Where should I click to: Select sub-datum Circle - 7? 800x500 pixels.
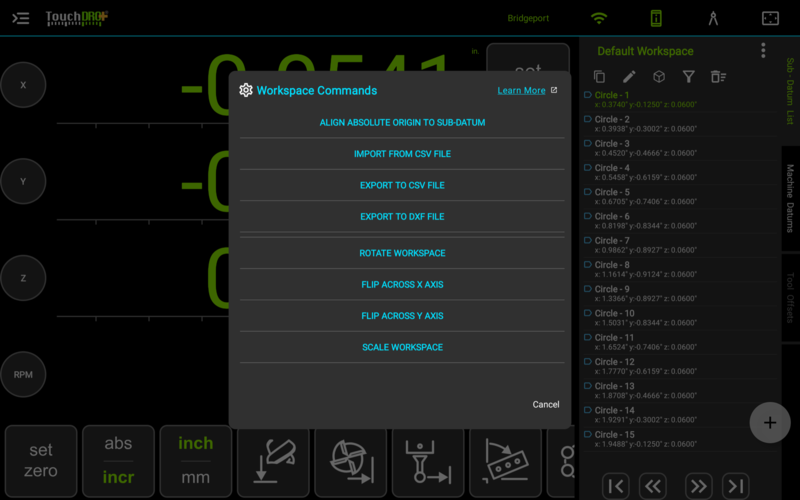[x=680, y=245]
